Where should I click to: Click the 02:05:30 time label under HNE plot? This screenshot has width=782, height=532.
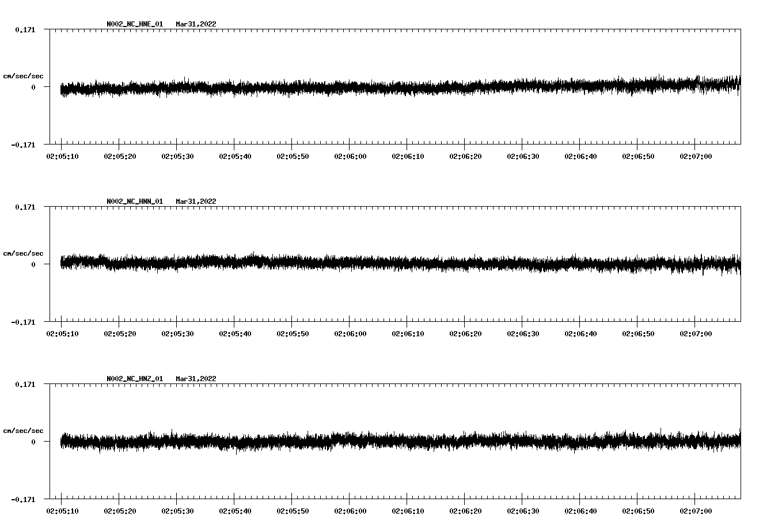point(177,156)
